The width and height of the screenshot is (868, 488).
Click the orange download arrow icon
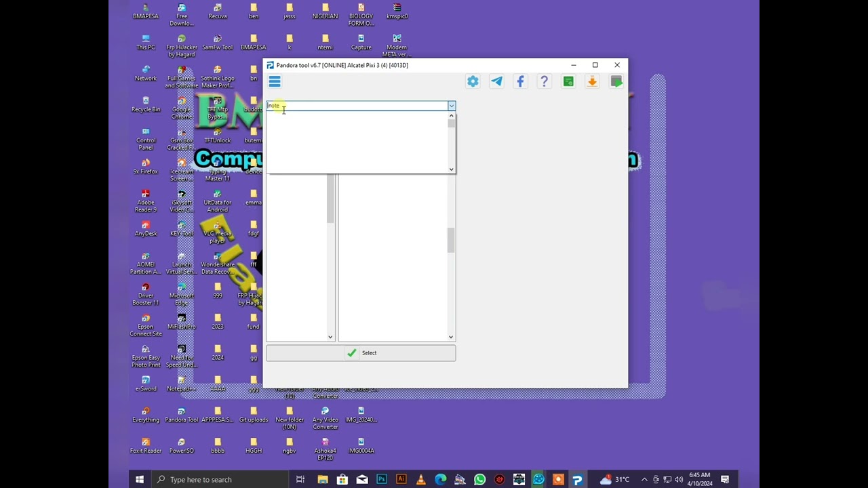coord(592,81)
